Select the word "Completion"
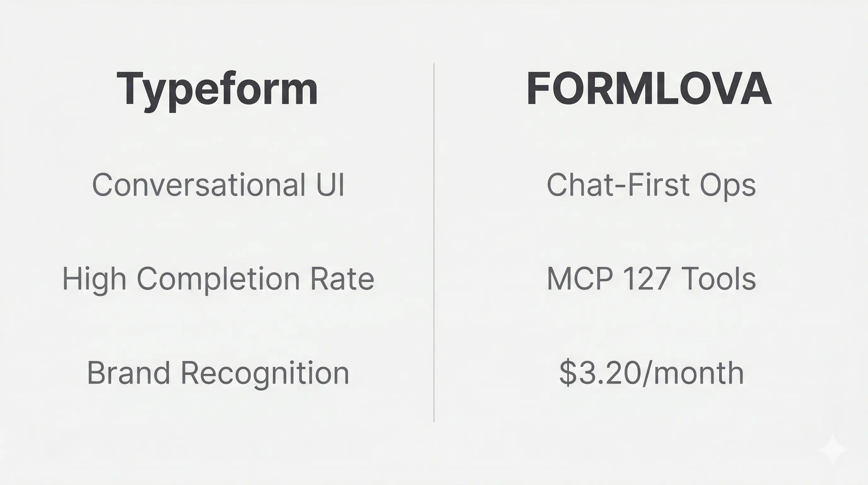 coord(218,279)
